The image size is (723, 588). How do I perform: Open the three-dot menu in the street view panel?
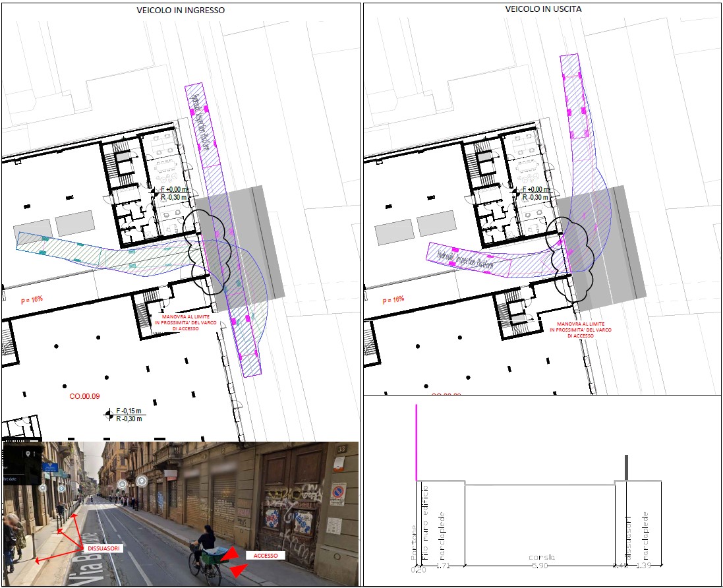coord(34,454)
